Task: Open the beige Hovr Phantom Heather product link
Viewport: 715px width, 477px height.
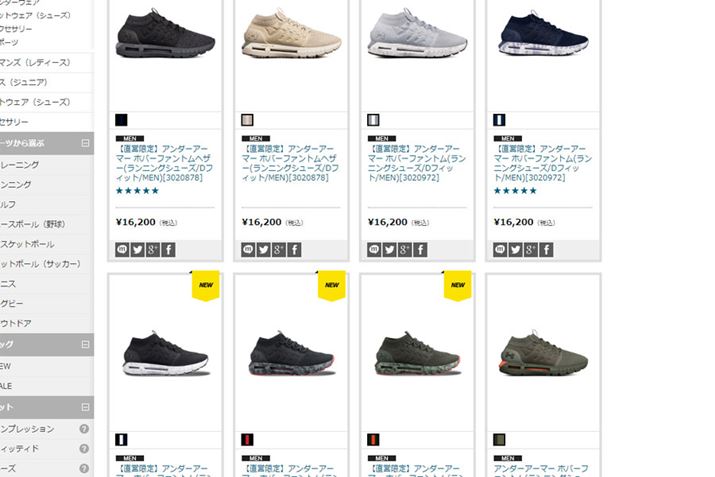Action: tap(290, 163)
